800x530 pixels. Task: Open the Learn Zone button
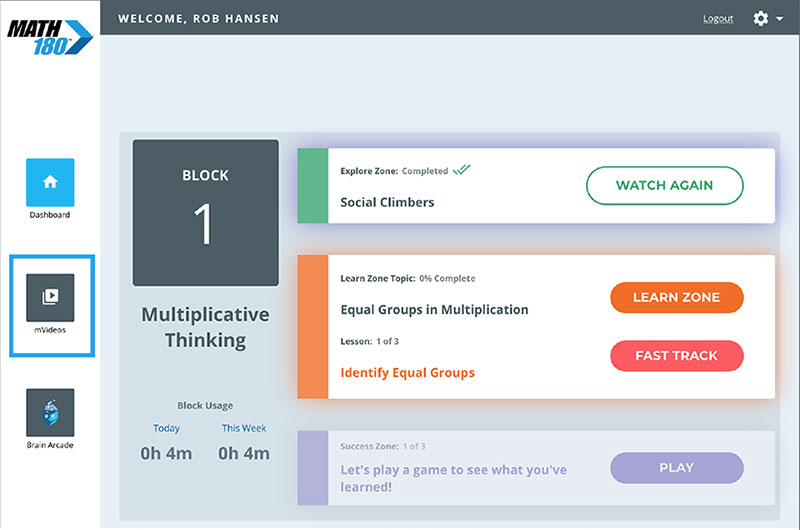pos(677,297)
